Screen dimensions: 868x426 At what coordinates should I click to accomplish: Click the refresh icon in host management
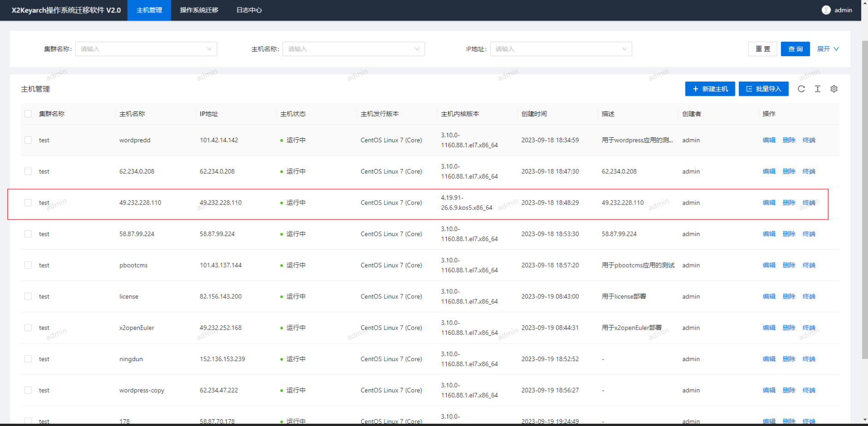pos(801,89)
